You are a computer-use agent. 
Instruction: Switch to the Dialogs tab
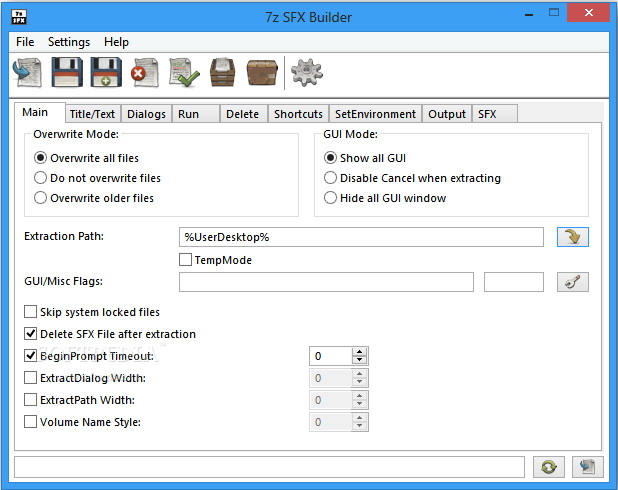pyautogui.click(x=146, y=114)
